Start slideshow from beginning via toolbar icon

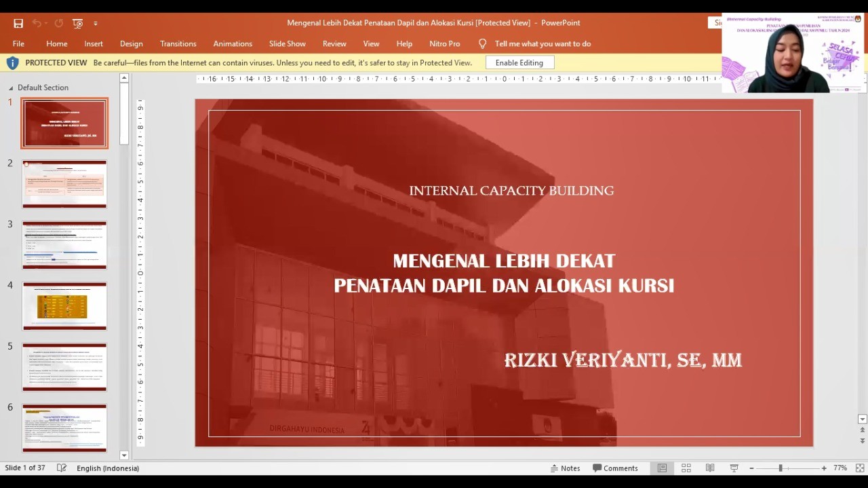point(77,23)
